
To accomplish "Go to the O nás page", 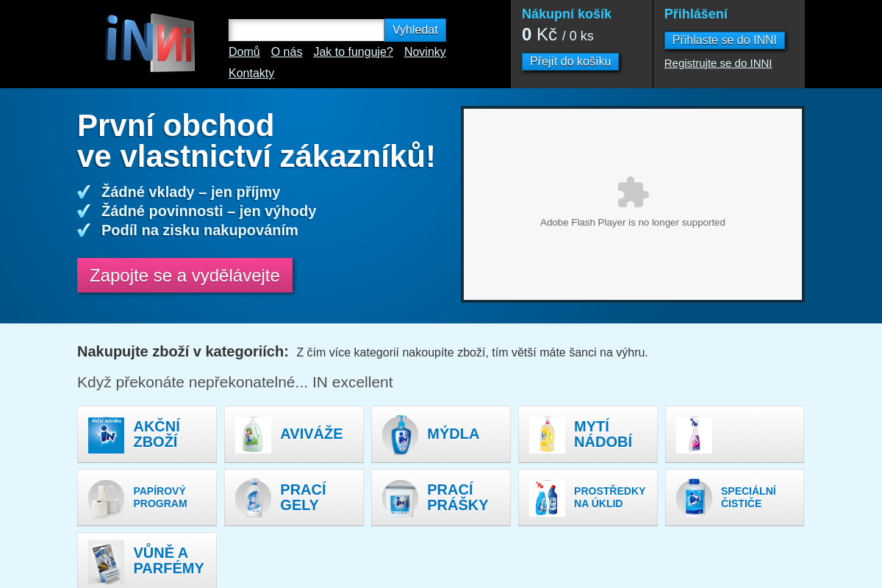I will point(286,51).
